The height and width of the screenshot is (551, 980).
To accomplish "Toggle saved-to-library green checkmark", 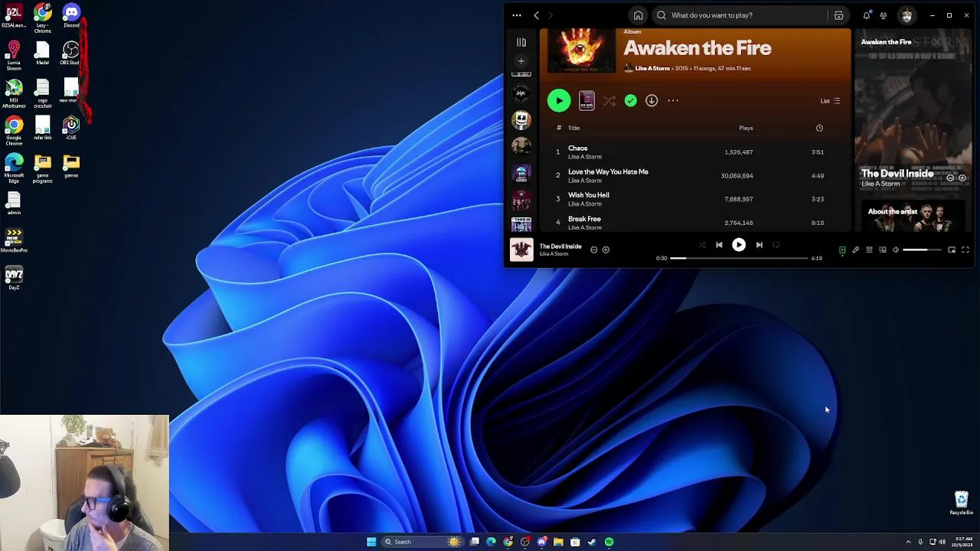I will pyautogui.click(x=630, y=100).
